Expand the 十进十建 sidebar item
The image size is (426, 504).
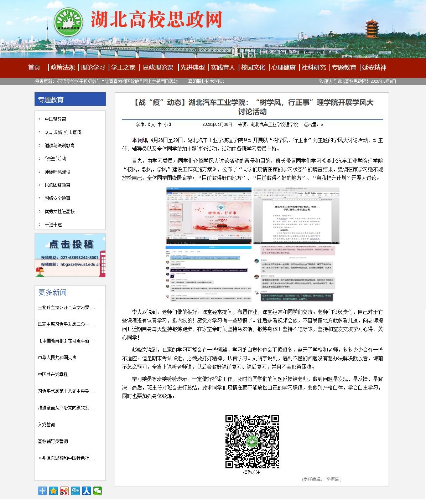tap(53, 225)
